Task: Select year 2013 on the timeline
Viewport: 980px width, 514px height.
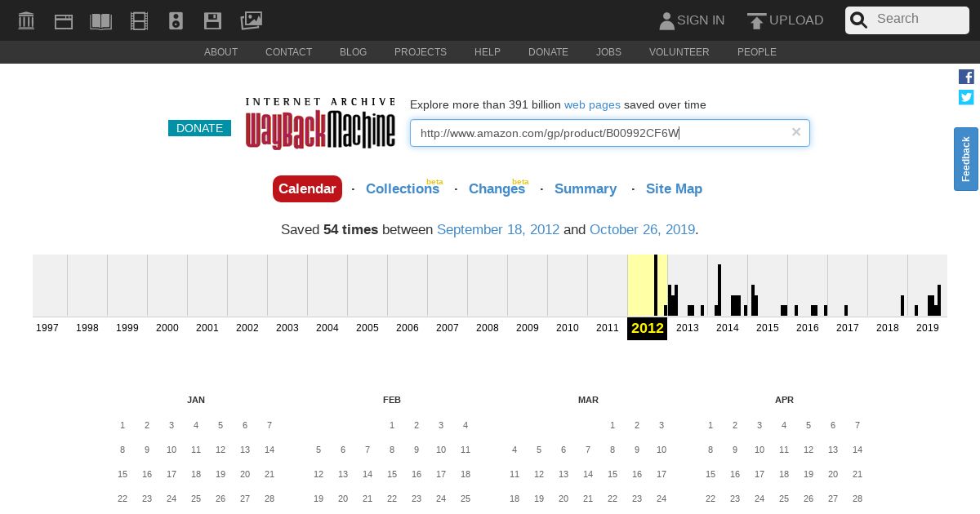Action: click(x=688, y=328)
